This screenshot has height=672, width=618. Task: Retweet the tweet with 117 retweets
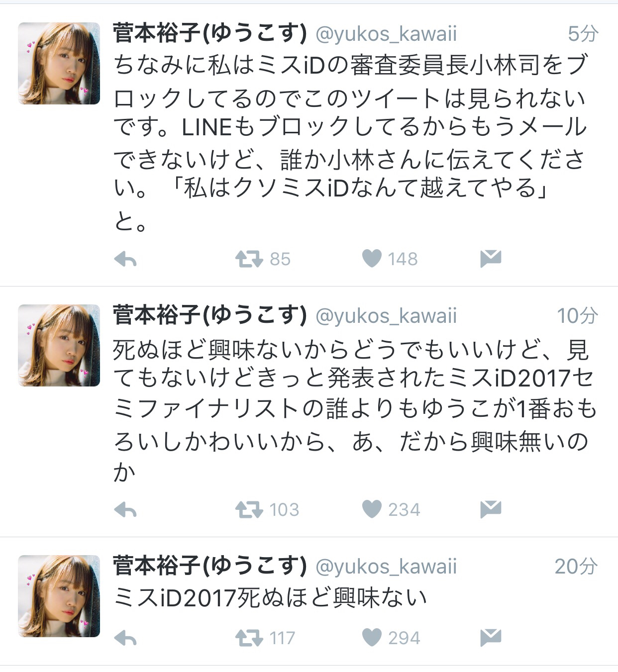click(x=249, y=638)
